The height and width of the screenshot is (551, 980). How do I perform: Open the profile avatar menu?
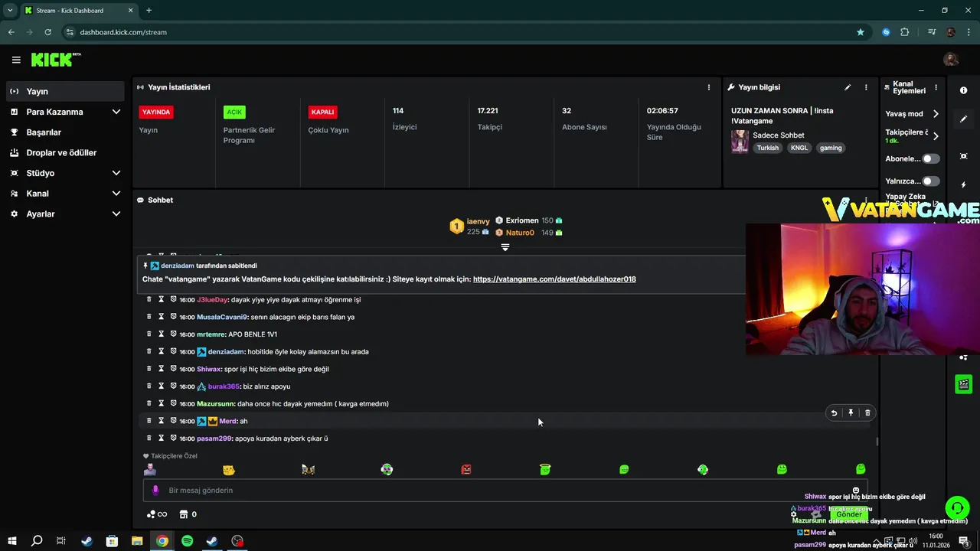tap(951, 60)
